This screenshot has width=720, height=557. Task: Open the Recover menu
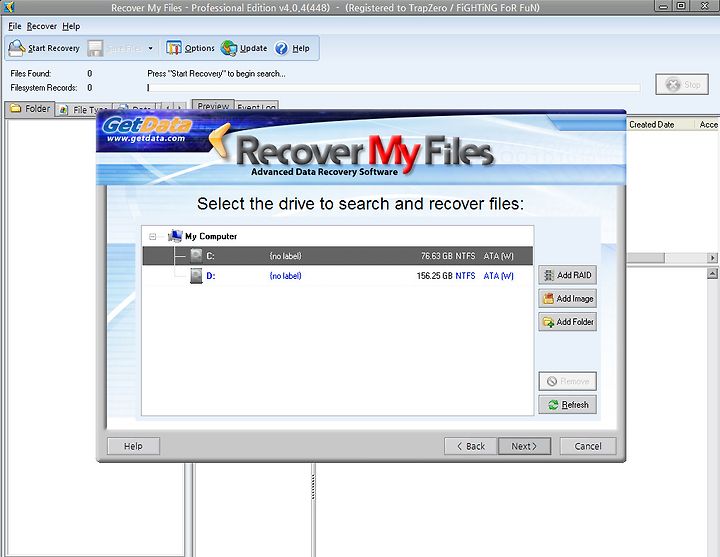tap(41, 26)
